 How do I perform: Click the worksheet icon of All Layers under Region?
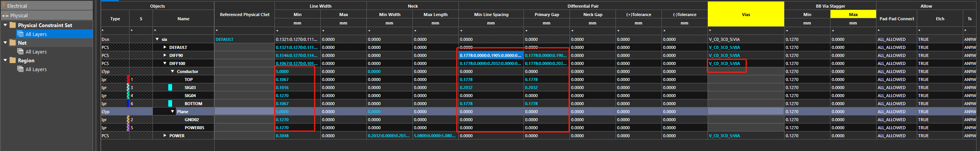21,69
